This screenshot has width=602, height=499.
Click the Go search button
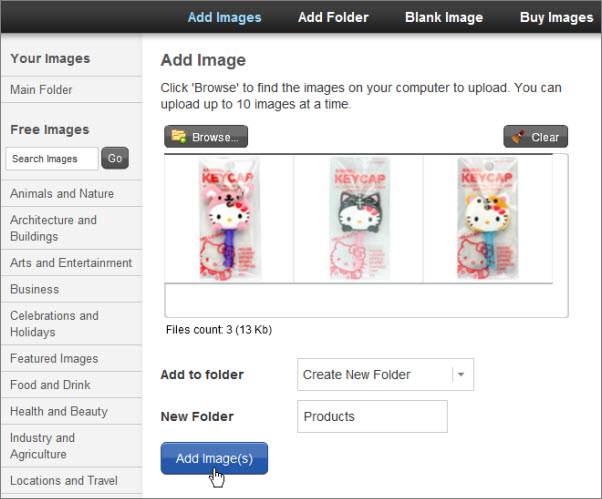pos(115,158)
